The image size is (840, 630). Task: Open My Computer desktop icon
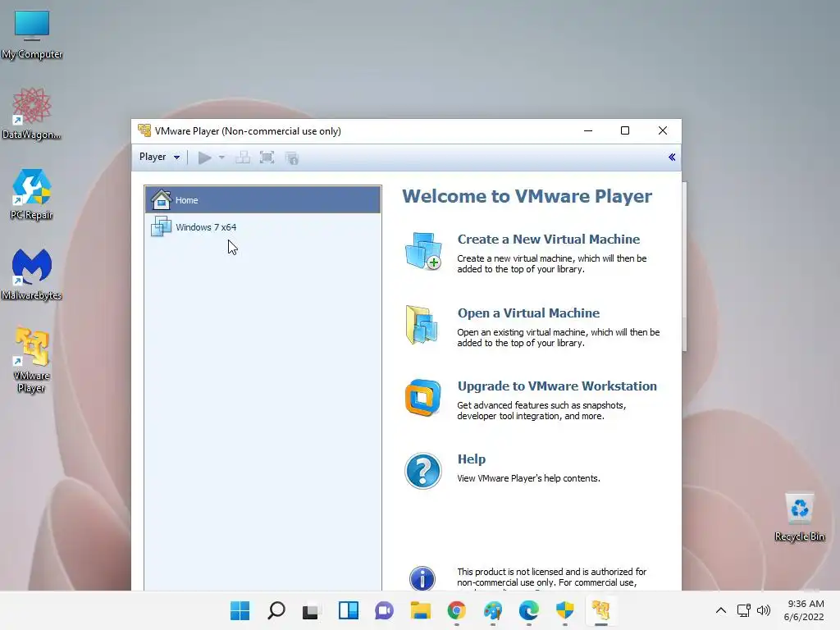pos(32,34)
